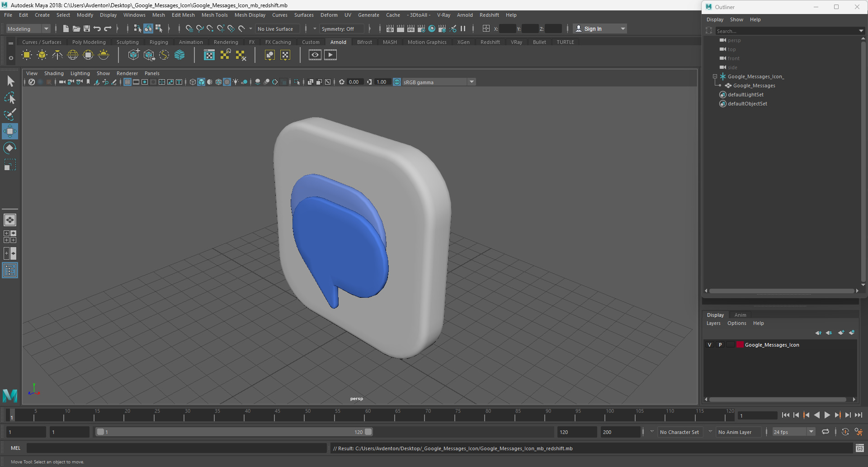Image resolution: width=868 pixels, height=467 pixels.
Task: Open Animation Preferences running-man icon
Action: tap(859, 432)
